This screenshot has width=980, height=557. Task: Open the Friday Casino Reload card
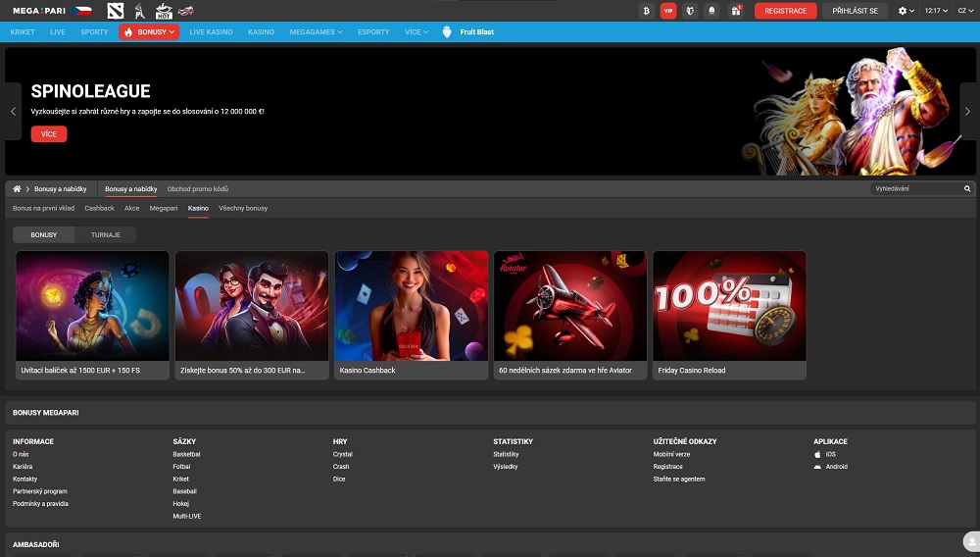[x=729, y=315]
